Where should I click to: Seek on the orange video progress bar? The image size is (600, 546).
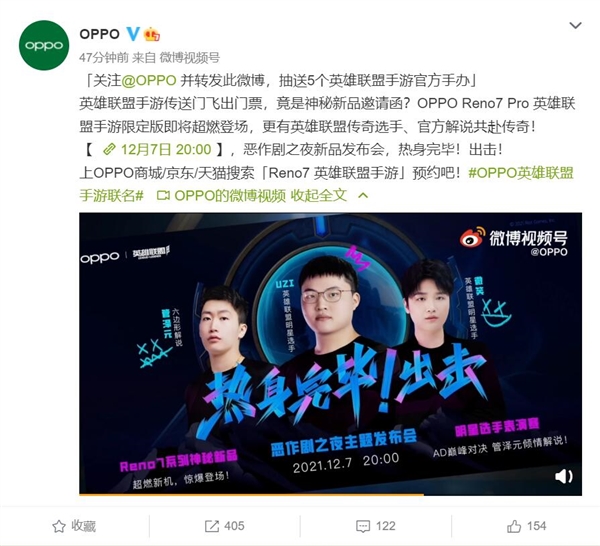[x=330, y=494]
